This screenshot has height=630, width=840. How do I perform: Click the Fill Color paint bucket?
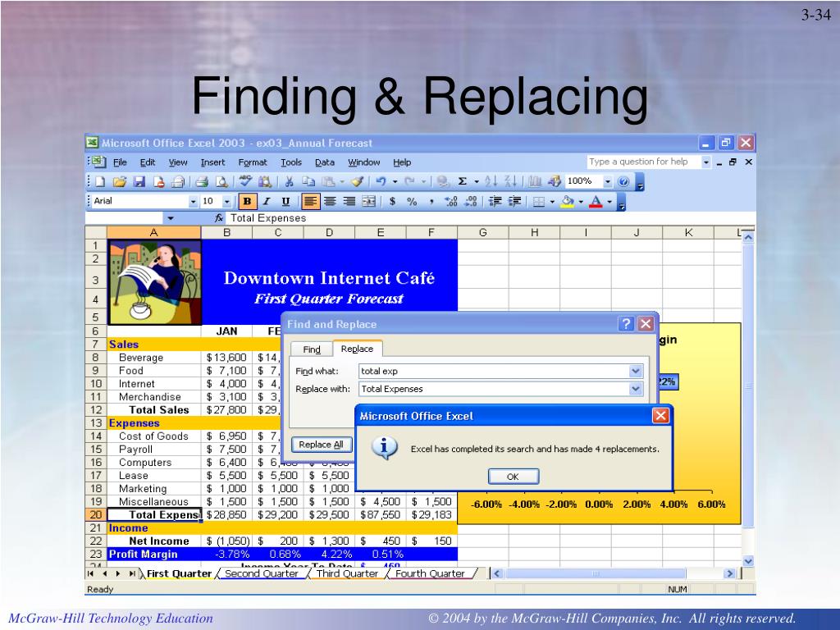click(568, 202)
